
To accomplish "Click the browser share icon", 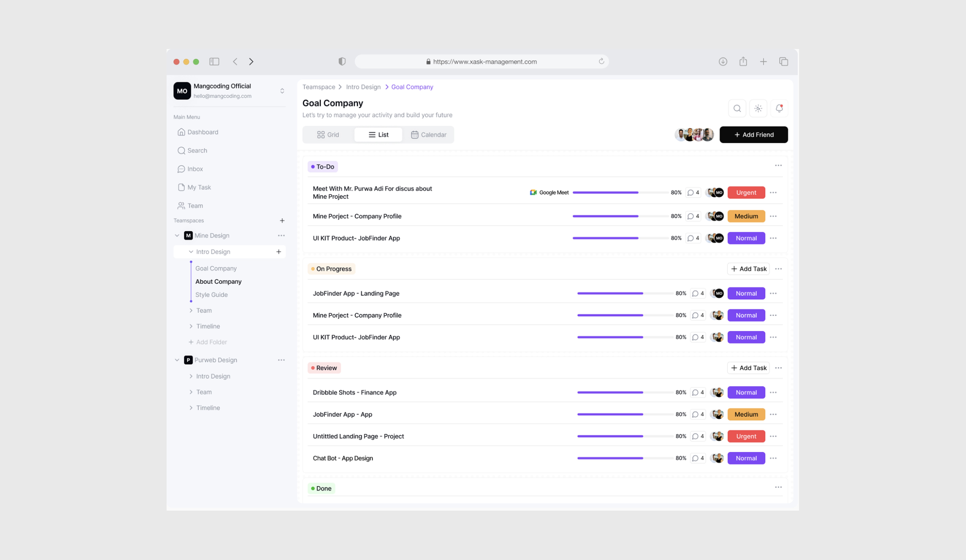I will click(743, 61).
